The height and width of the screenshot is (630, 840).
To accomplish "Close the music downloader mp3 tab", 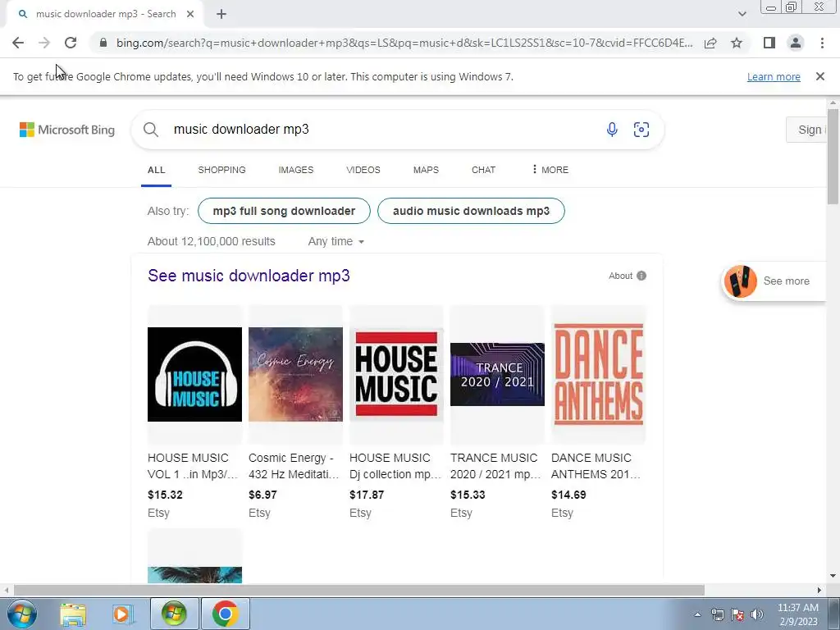I will (190, 15).
